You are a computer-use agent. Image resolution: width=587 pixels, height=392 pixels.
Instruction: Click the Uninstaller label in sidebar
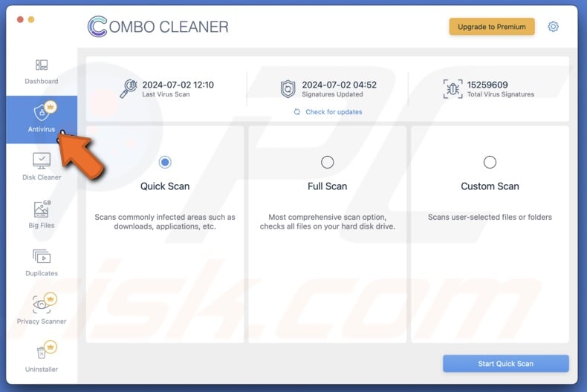(x=42, y=369)
